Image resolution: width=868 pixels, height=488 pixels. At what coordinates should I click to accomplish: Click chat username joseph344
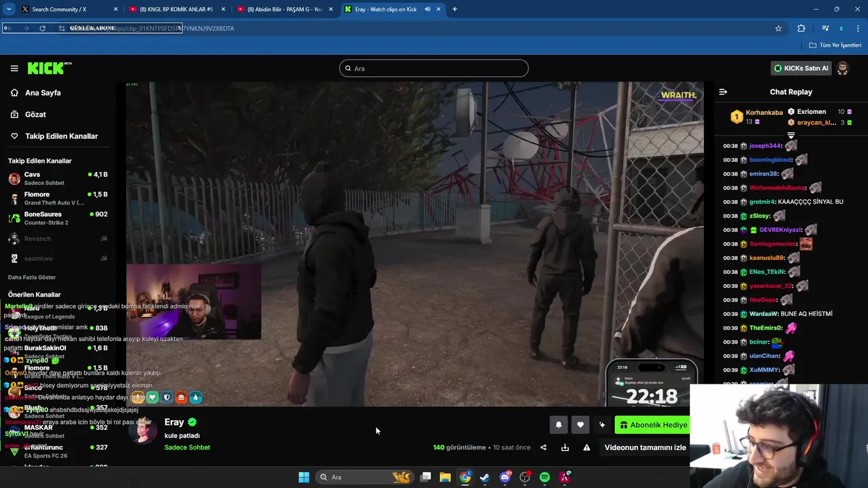[x=765, y=146]
